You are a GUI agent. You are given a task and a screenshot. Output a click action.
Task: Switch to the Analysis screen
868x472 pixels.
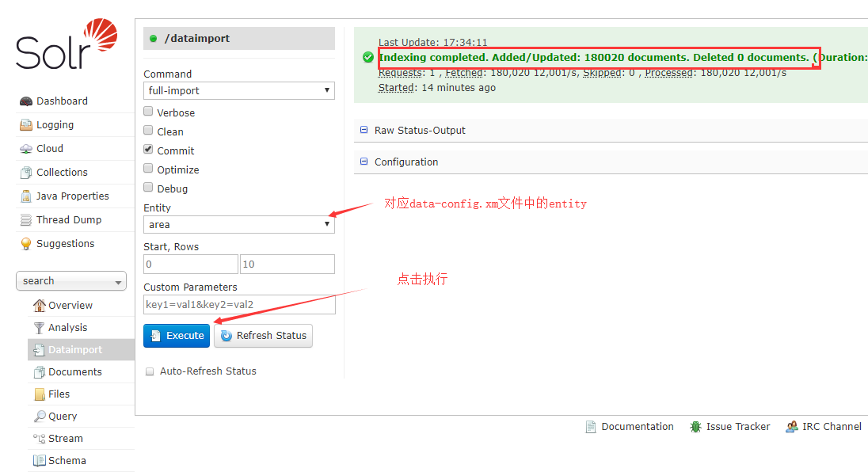click(x=70, y=327)
